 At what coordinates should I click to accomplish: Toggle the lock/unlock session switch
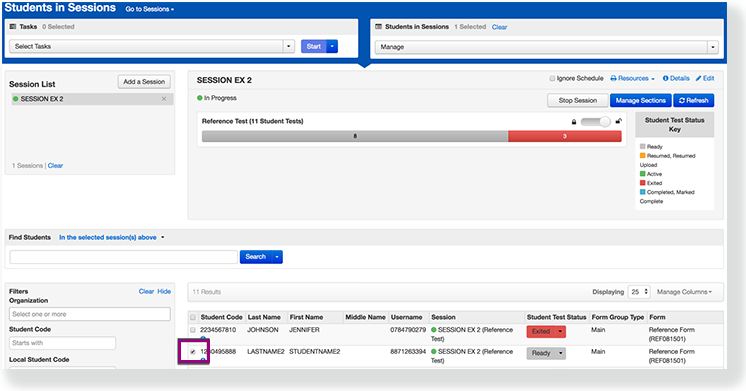596,122
